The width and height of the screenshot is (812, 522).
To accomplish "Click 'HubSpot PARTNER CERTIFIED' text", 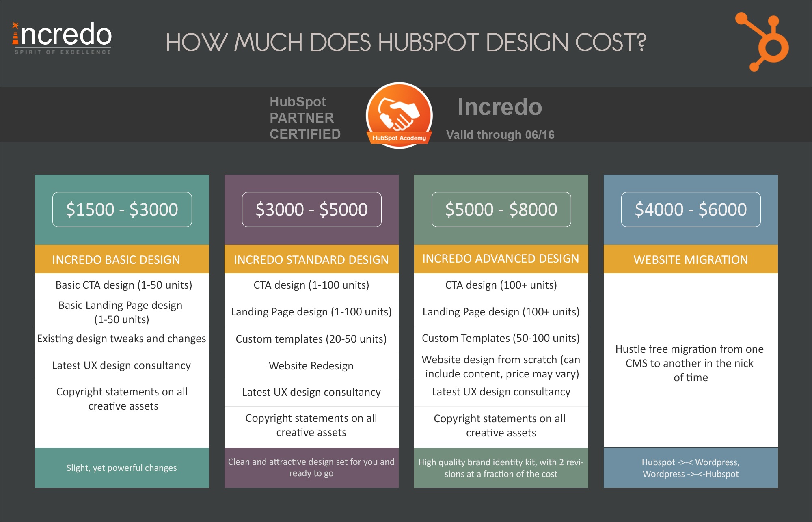I will [x=305, y=118].
